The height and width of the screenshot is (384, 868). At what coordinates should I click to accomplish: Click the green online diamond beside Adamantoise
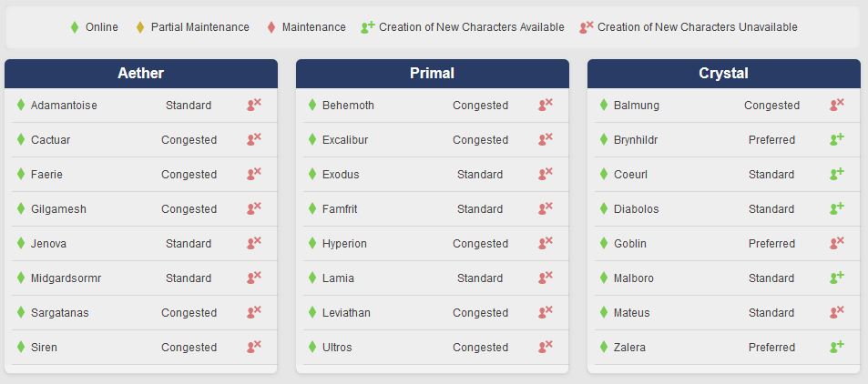point(21,106)
